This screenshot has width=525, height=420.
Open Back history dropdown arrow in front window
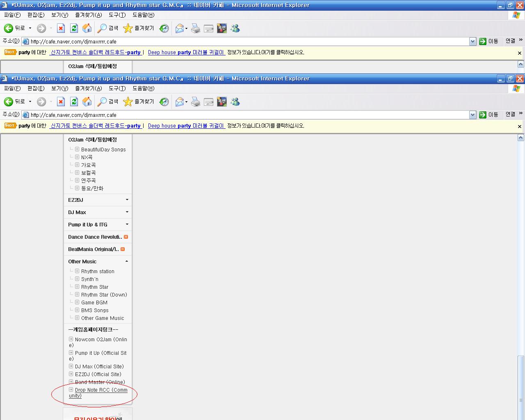pyautogui.click(x=30, y=102)
